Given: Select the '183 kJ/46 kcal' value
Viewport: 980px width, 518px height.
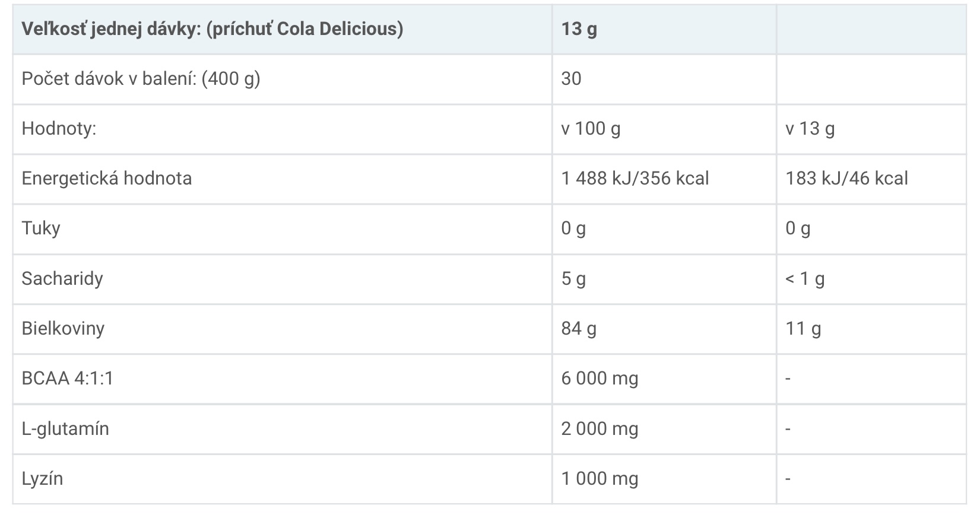Looking at the screenshot, I should (x=846, y=179).
